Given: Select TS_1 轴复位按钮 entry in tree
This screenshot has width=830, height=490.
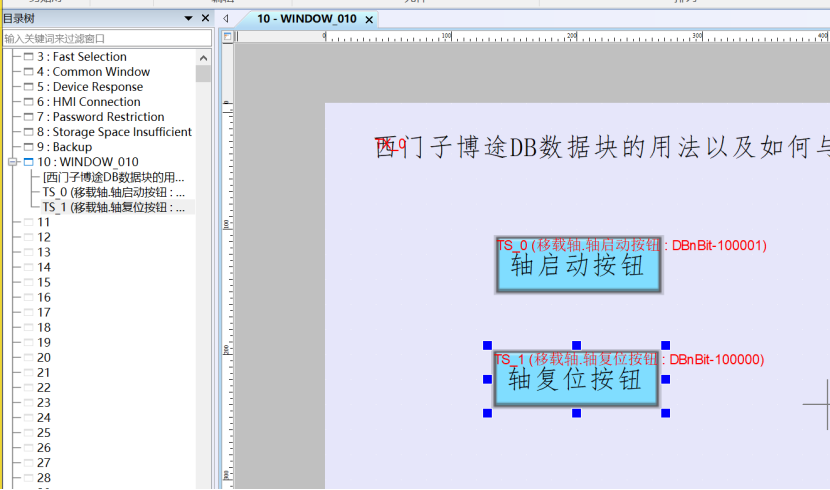Looking at the screenshot, I should point(114,207).
